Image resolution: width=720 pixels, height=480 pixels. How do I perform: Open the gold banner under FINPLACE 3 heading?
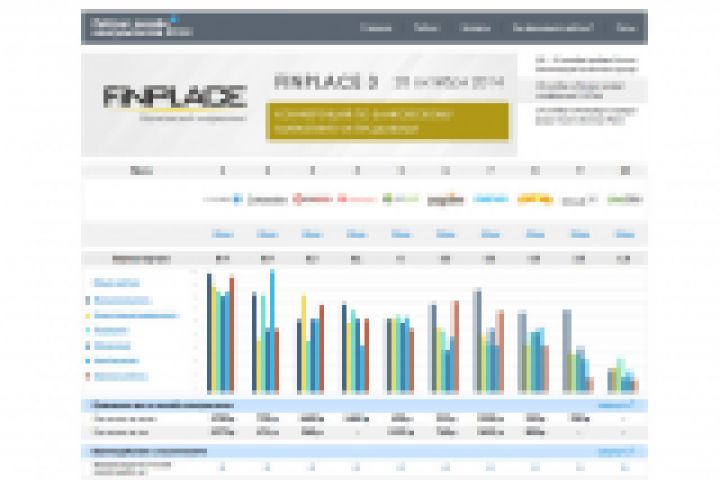[x=387, y=121]
